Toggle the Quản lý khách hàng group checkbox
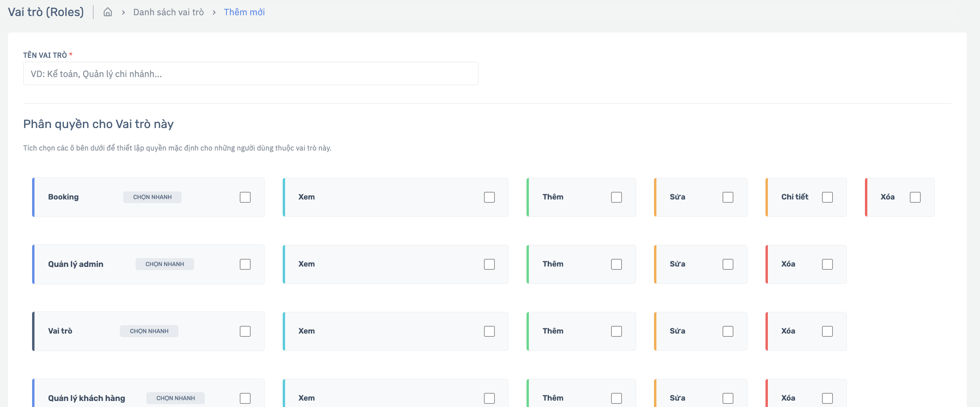The height and width of the screenshot is (407, 980). (x=245, y=398)
